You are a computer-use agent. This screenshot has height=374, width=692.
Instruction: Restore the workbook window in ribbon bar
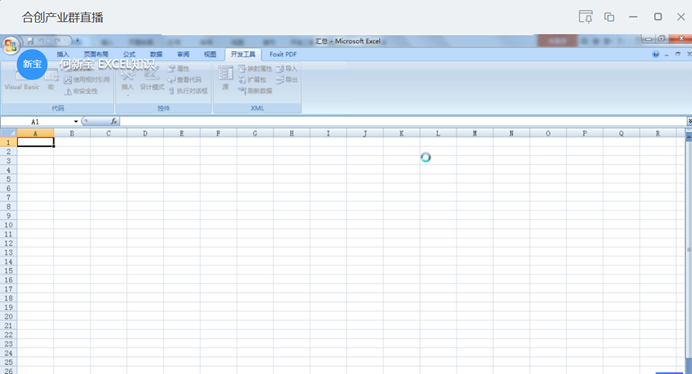[678, 54]
